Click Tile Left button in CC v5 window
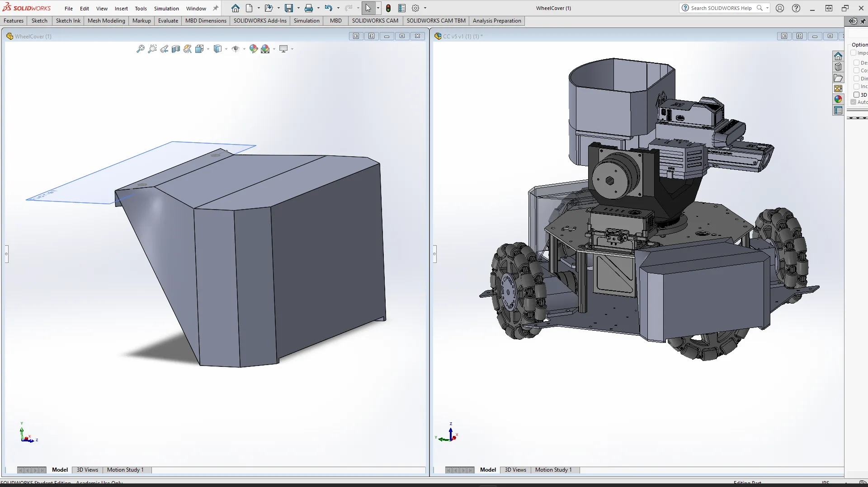Viewport: 868px width, 487px height. [x=784, y=36]
